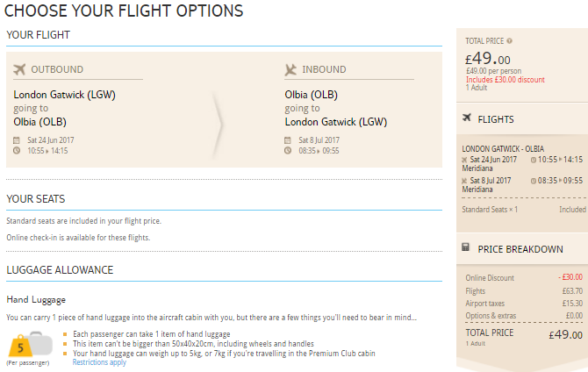Click the outbound airplane takeoff icon
588x372 pixels.
[x=19, y=69]
